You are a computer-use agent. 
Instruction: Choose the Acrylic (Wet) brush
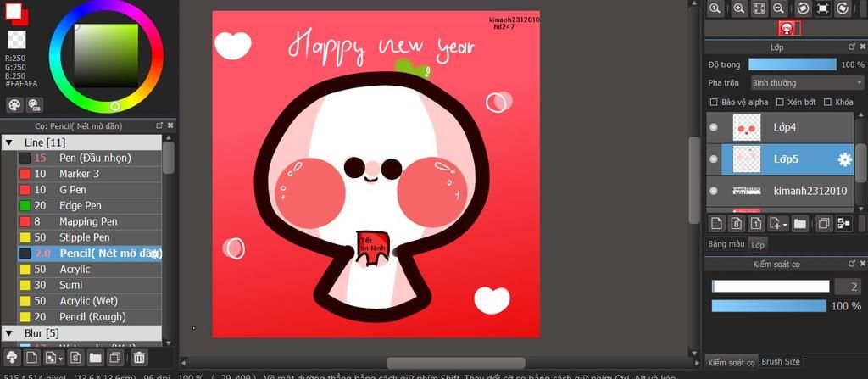pos(90,301)
